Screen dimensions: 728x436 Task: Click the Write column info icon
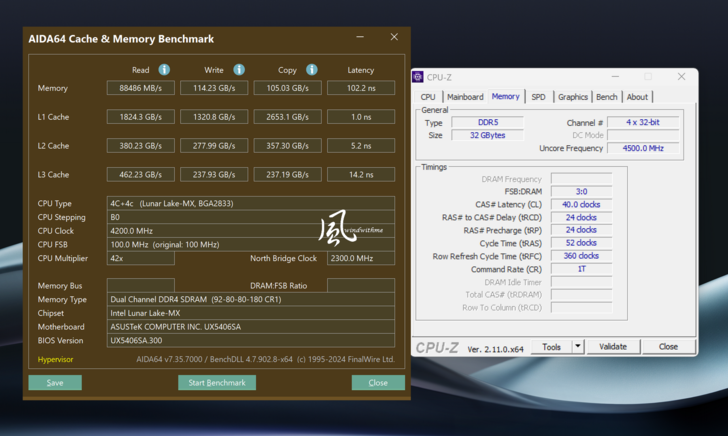tap(239, 70)
